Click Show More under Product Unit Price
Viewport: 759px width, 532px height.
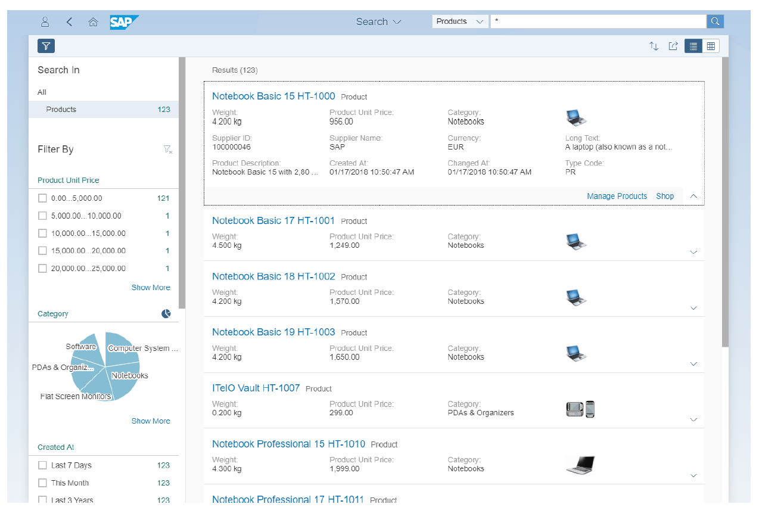pyautogui.click(x=151, y=287)
